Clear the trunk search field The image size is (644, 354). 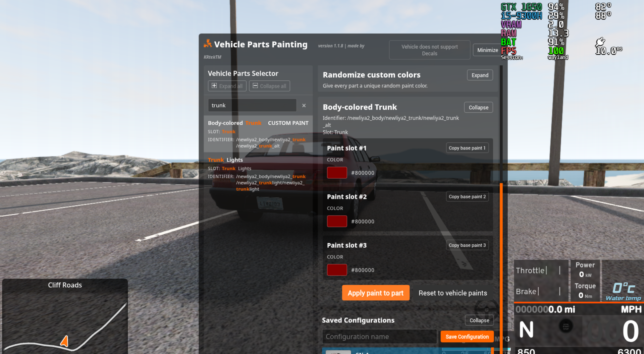304,105
